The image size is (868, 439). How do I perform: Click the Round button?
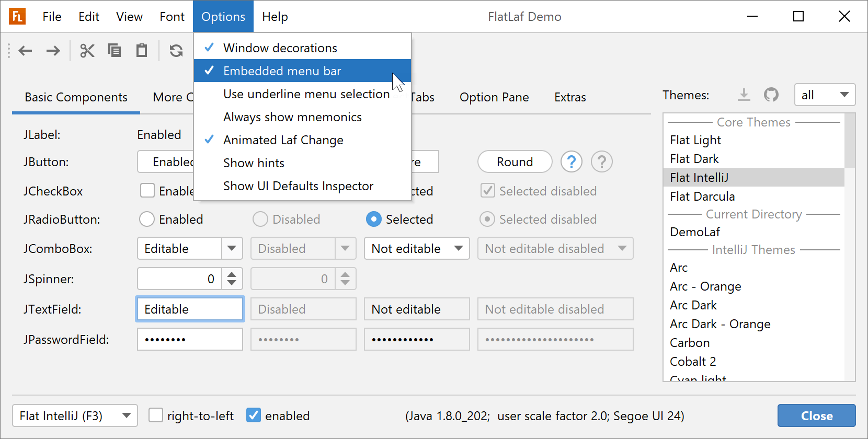[x=515, y=161]
